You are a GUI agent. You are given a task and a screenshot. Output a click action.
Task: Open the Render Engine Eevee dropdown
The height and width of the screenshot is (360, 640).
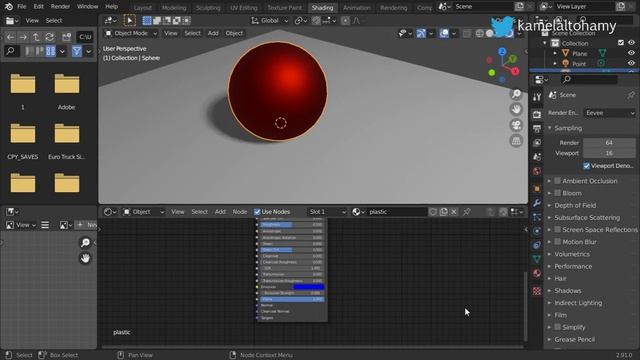[609, 113]
